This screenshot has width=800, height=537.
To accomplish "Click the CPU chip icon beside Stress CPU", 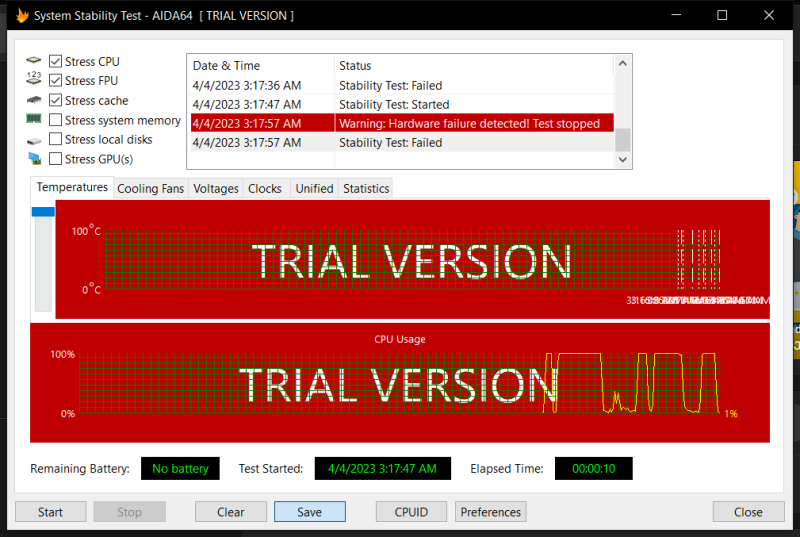I will (x=34, y=62).
